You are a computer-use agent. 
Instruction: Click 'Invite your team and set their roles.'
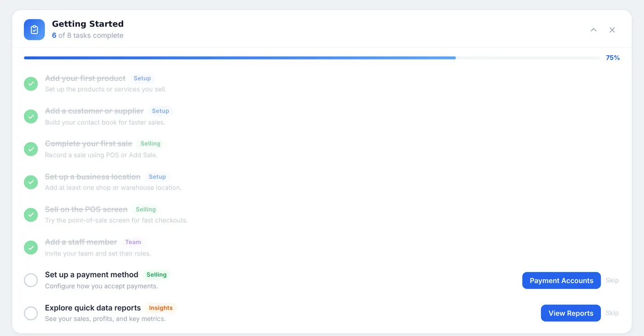click(98, 254)
